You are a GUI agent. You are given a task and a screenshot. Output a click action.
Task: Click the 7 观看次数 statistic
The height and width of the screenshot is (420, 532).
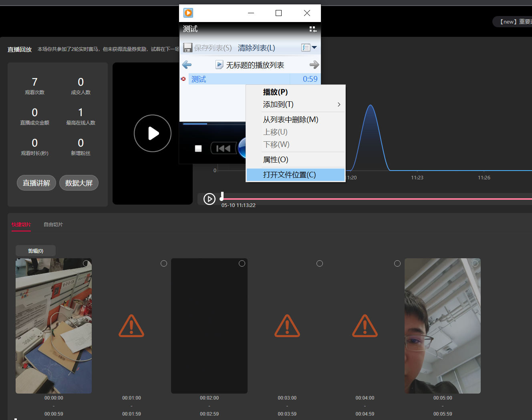35,86
